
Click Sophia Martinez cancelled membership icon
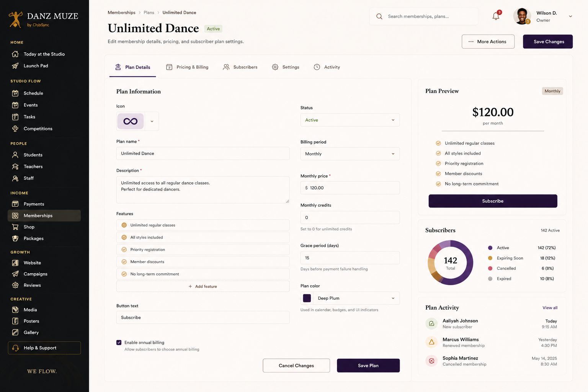pyautogui.click(x=431, y=361)
